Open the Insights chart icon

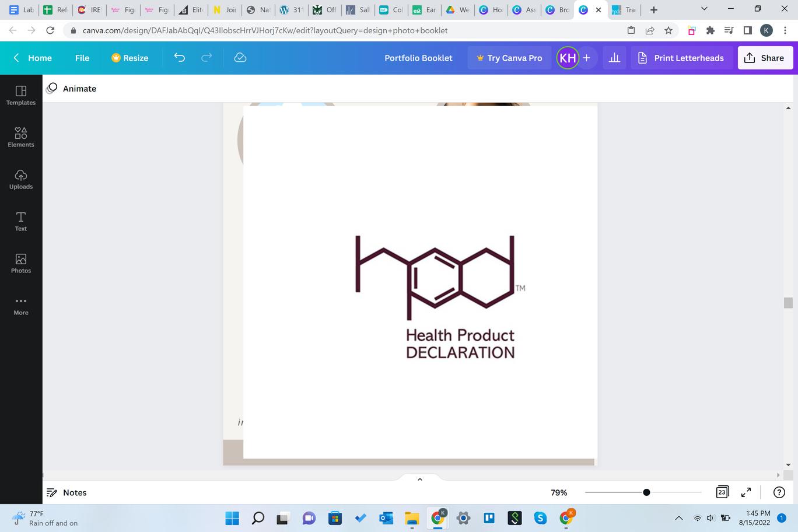point(614,58)
